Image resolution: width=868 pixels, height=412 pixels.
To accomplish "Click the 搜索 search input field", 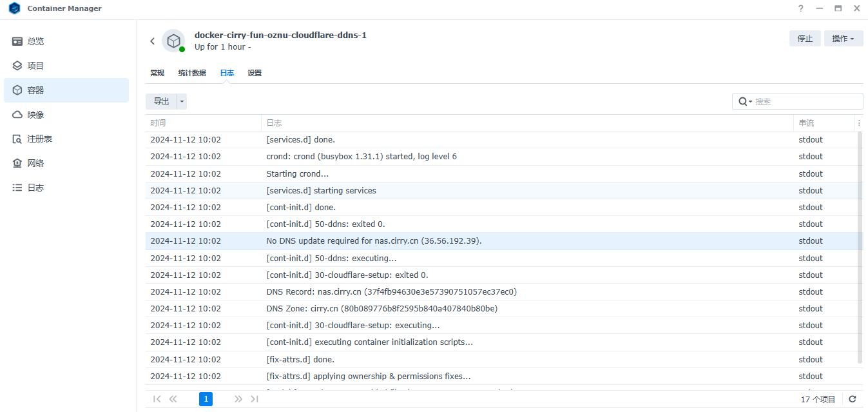I will tap(805, 101).
